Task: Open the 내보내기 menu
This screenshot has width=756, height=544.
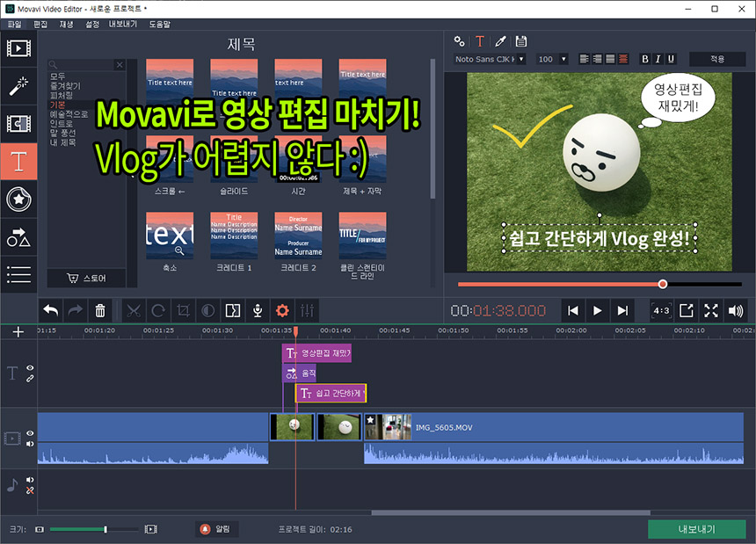Action: [x=123, y=24]
